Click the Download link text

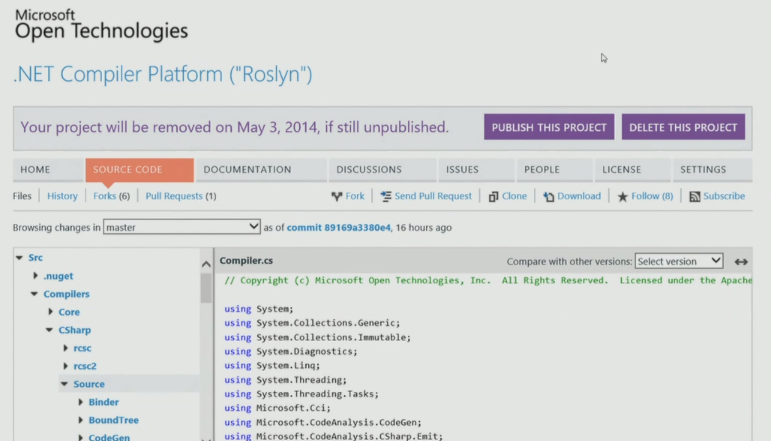(x=579, y=196)
